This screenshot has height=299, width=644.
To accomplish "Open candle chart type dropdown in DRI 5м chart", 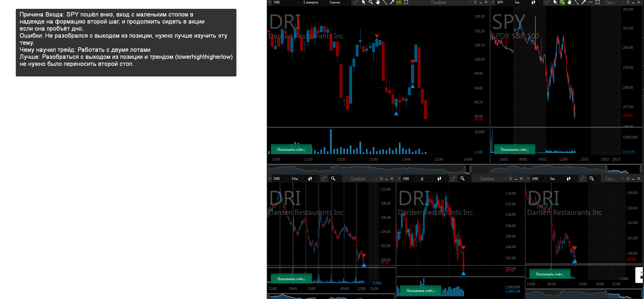I will click(571, 178).
